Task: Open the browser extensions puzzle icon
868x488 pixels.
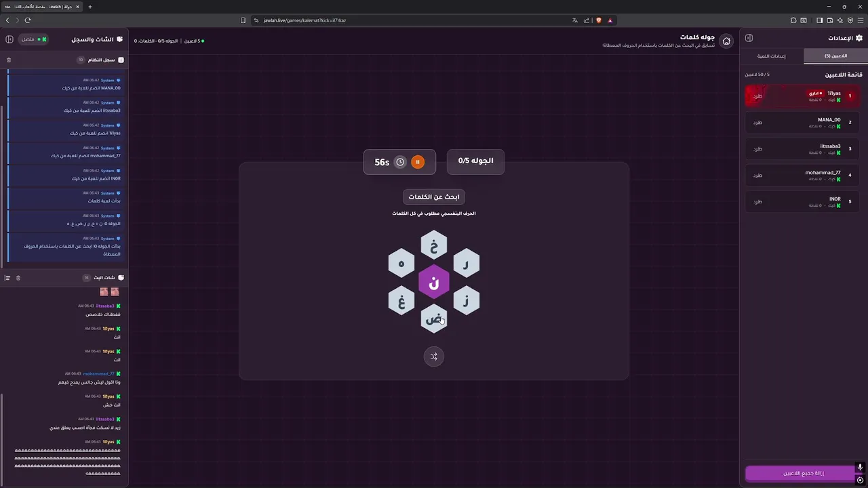Action: [x=793, y=20]
